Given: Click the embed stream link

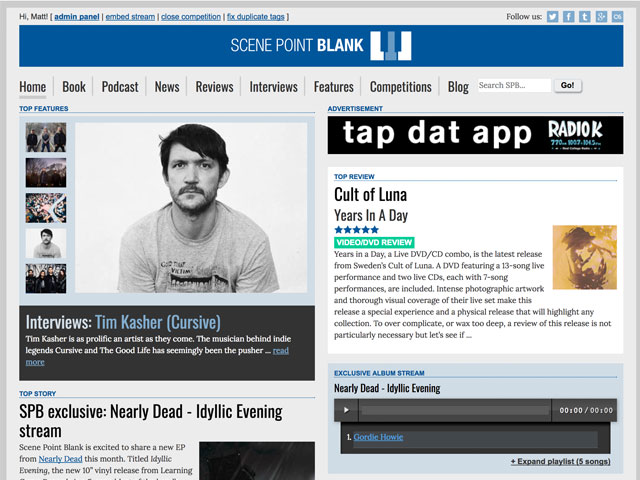Looking at the screenshot, I should tap(130, 17).
